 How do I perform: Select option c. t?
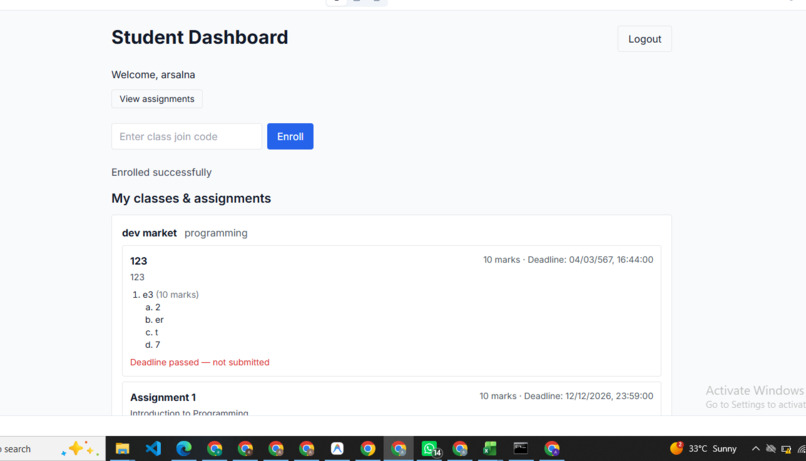coord(152,332)
